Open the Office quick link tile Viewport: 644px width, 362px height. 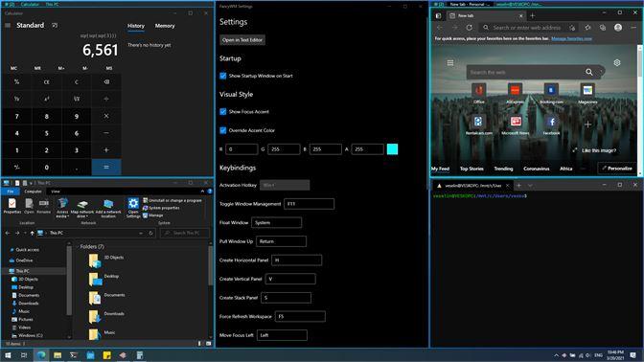pos(479,93)
